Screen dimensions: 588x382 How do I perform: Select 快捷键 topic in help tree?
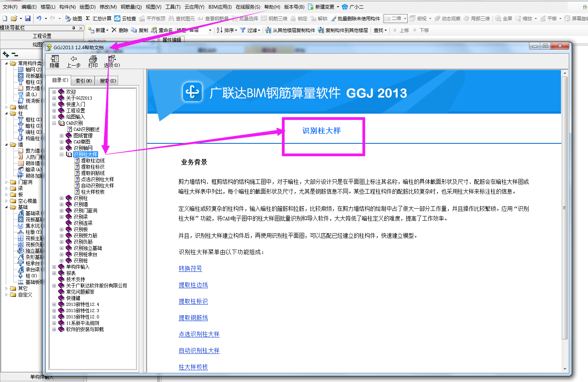[x=73, y=298]
